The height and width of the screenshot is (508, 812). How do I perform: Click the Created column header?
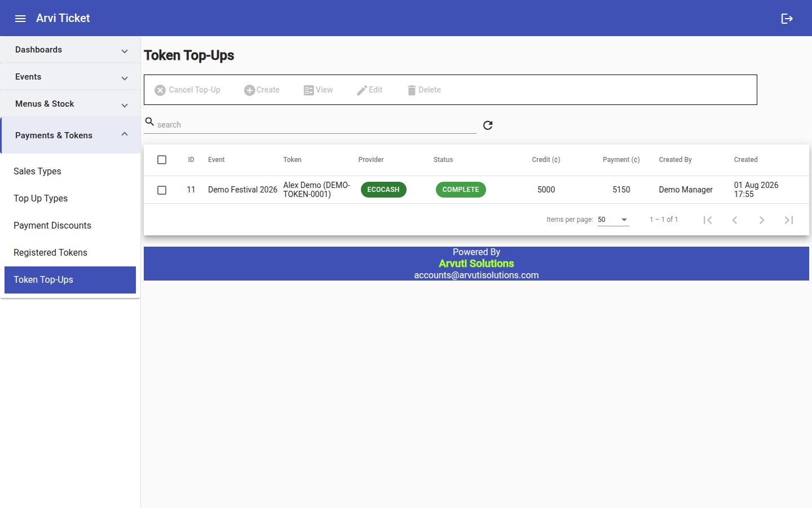pos(745,160)
